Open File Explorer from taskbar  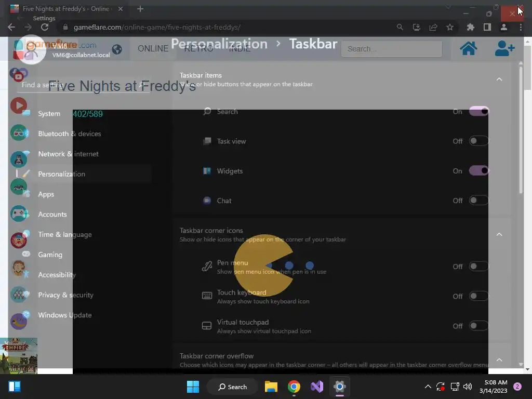(x=271, y=387)
